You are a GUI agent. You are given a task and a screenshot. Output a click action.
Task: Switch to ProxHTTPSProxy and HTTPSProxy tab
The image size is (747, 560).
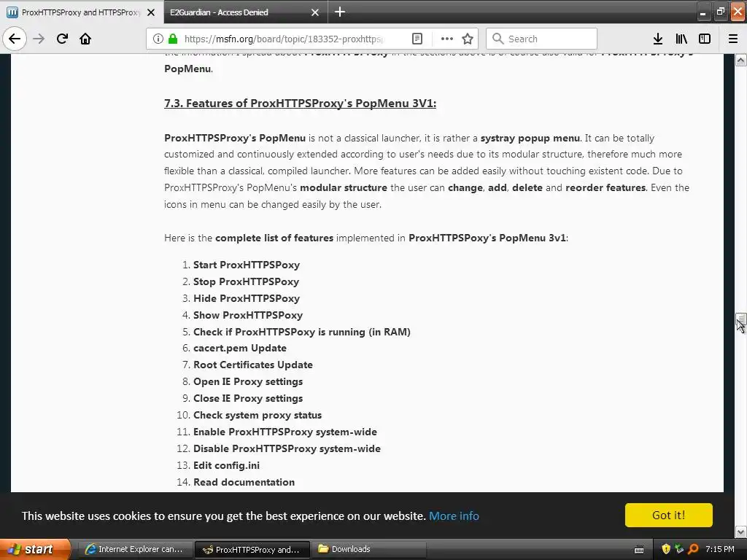(82, 12)
